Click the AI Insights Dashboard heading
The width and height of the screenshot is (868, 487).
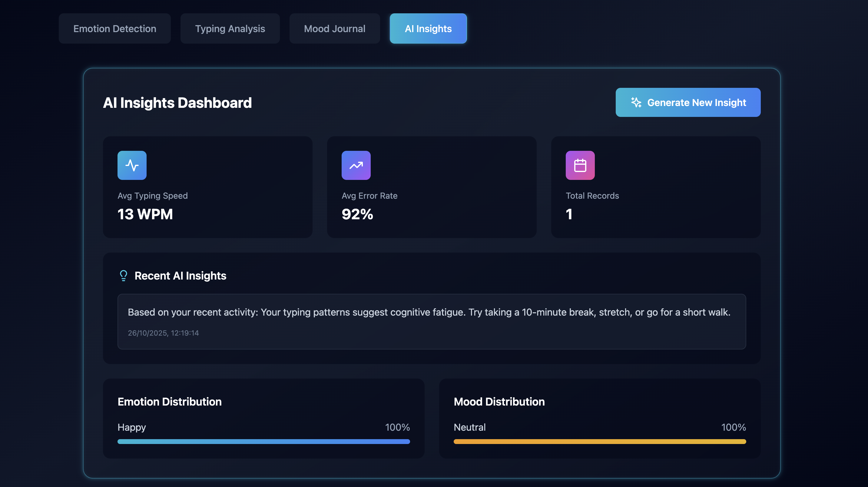click(x=177, y=103)
